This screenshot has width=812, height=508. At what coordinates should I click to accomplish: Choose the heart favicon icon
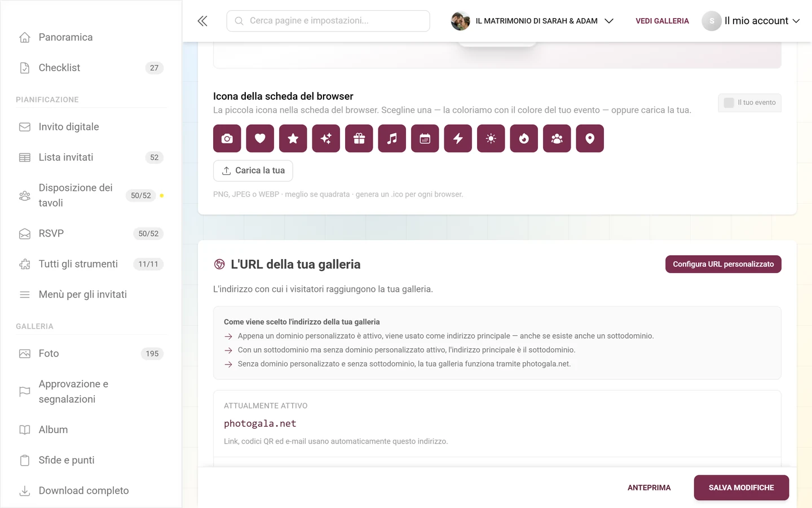pos(260,138)
